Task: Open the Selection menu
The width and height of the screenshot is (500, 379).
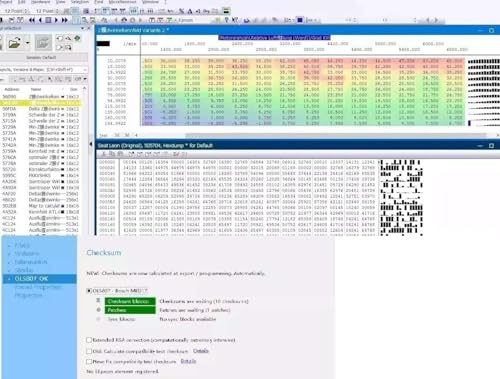Action: (x=80, y=2)
